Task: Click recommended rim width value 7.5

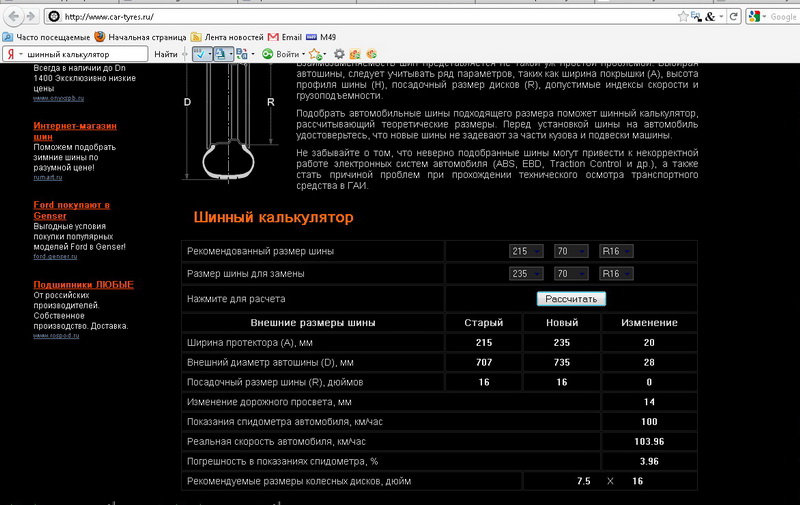Action: coord(584,482)
